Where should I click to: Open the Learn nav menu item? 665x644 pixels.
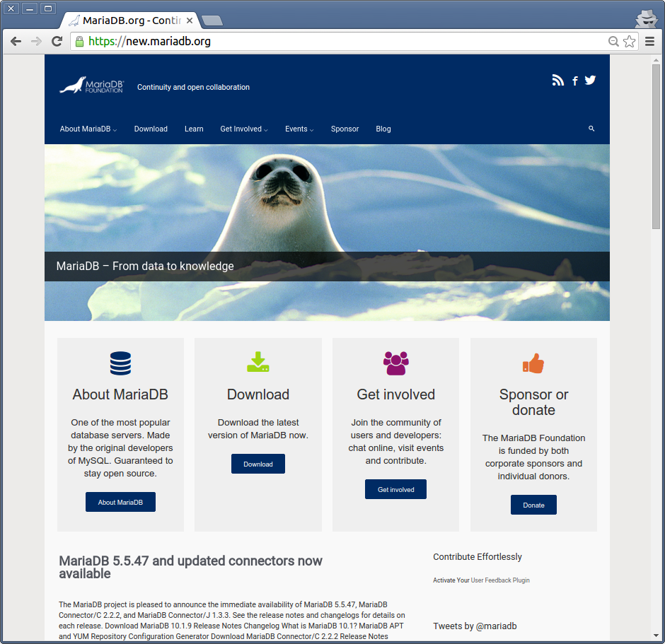click(194, 129)
